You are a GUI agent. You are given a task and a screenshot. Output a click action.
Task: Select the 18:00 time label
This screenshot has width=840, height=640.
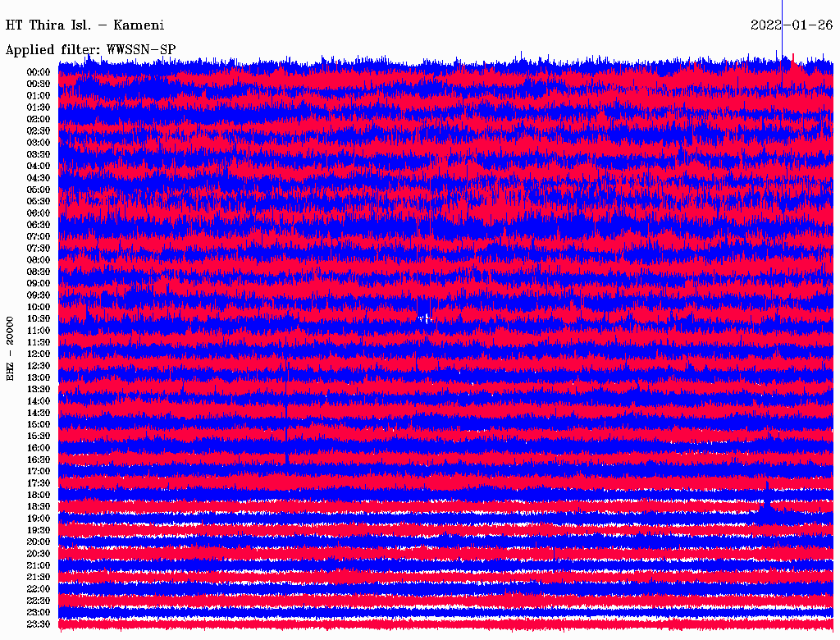(x=39, y=496)
